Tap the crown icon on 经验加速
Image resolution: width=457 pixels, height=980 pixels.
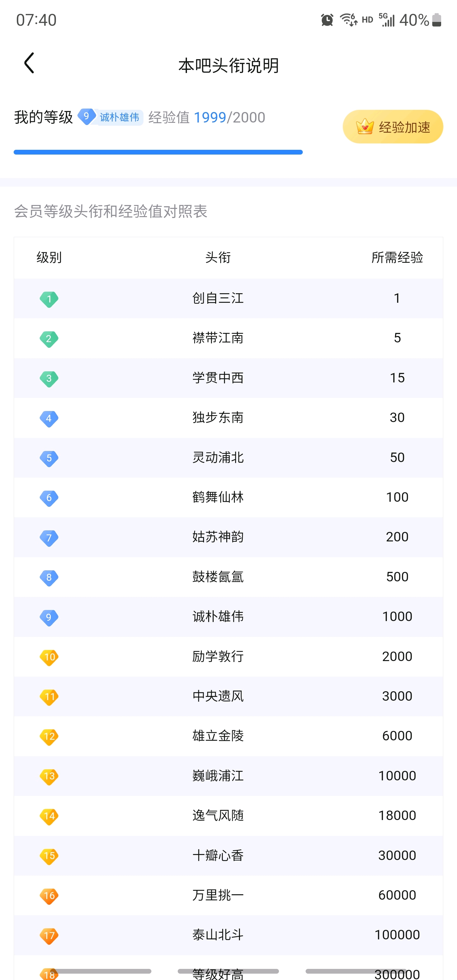(365, 127)
